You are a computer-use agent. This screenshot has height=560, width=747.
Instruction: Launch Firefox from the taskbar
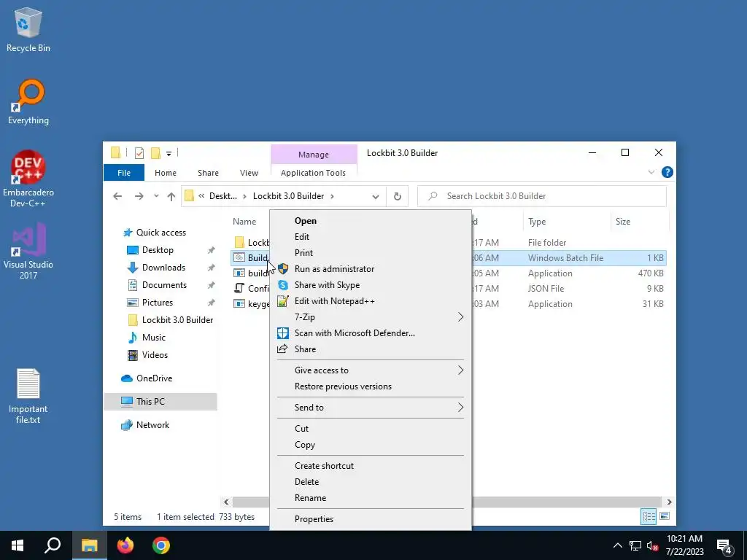[125, 545]
